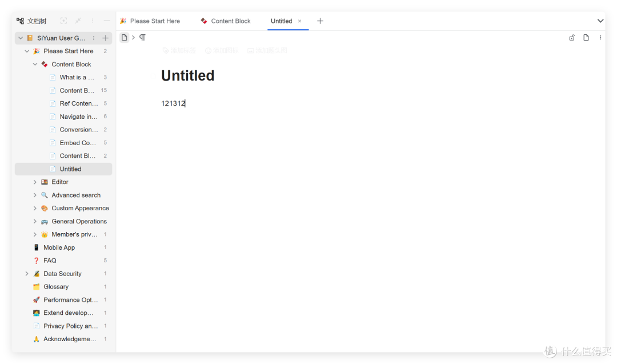
Task: Collapse all items in document tree
Action: coord(78,21)
